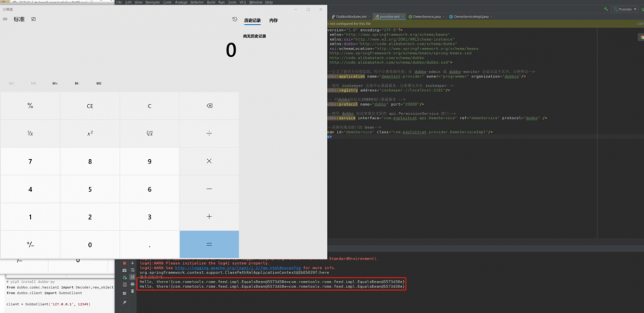Screen dimensions: 644x313
Task: Click digit 7 on the calculator
Action: (x=30, y=161)
